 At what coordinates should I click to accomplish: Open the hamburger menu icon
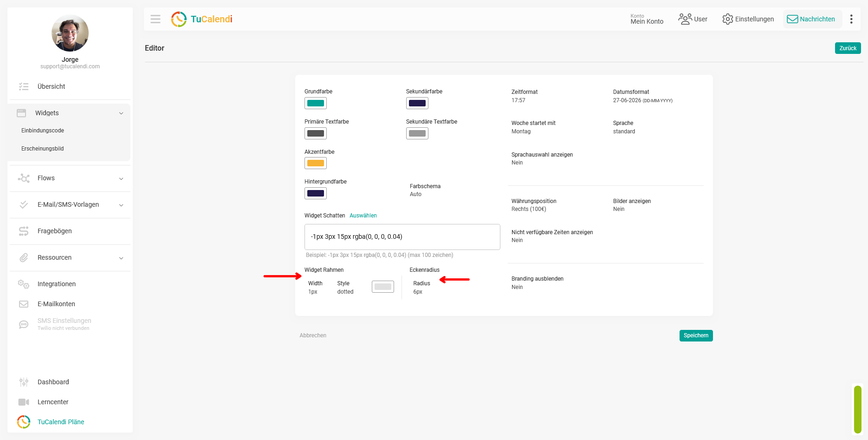(155, 19)
